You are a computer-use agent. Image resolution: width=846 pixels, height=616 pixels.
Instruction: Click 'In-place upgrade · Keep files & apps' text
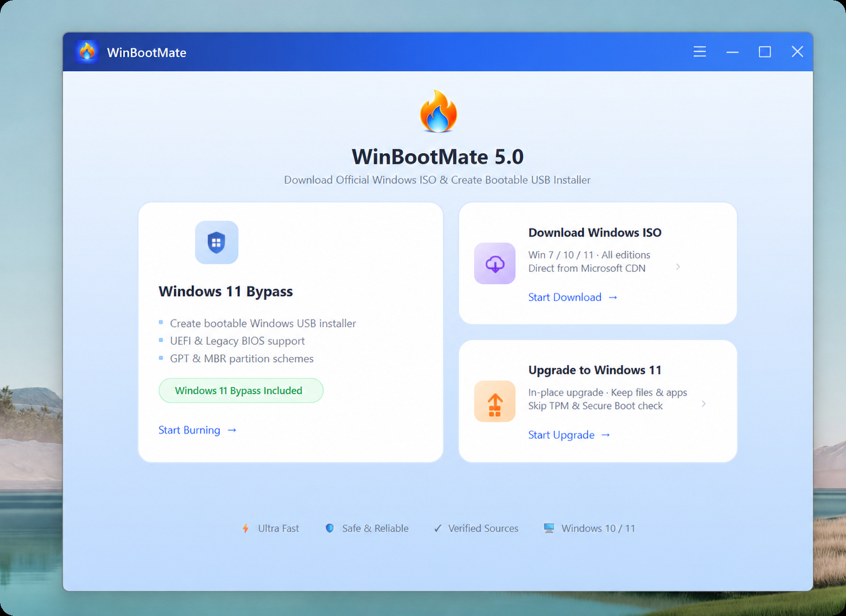click(608, 393)
